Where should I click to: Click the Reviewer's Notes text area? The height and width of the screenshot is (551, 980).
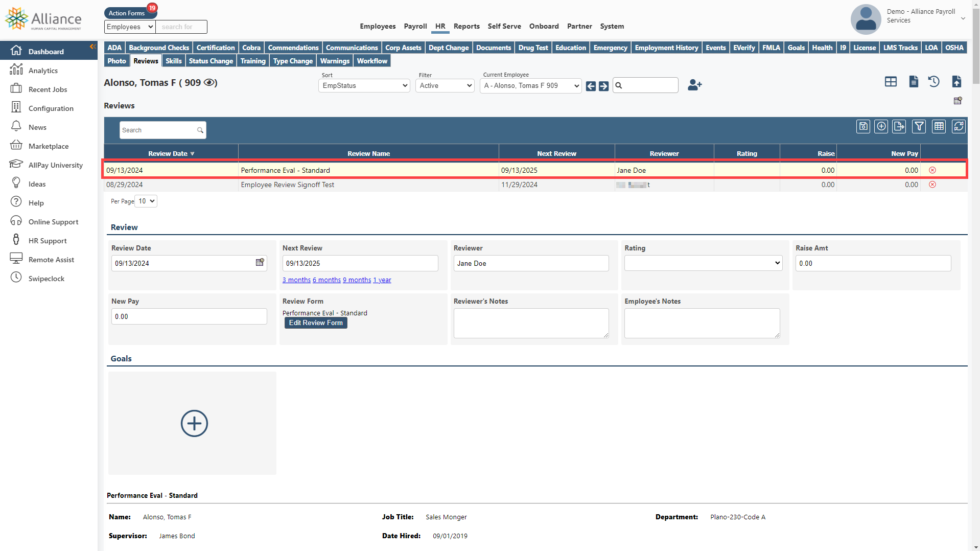[x=531, y=323]
